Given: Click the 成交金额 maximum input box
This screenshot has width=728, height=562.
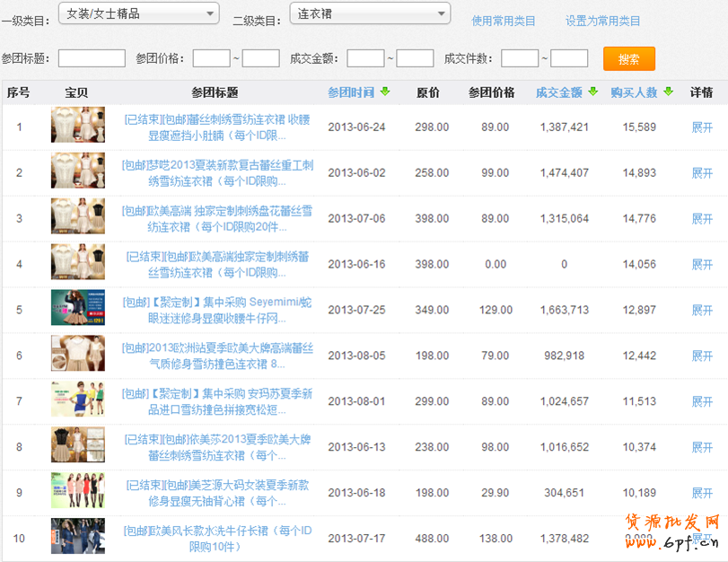Looking at the screenshot, I should (415, 58).
